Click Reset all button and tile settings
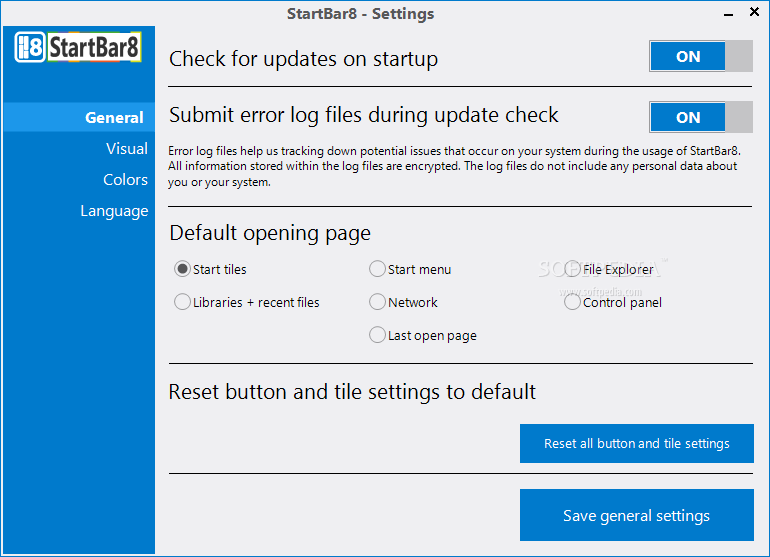This screenshot has height=557, width=770. point(636,444)
